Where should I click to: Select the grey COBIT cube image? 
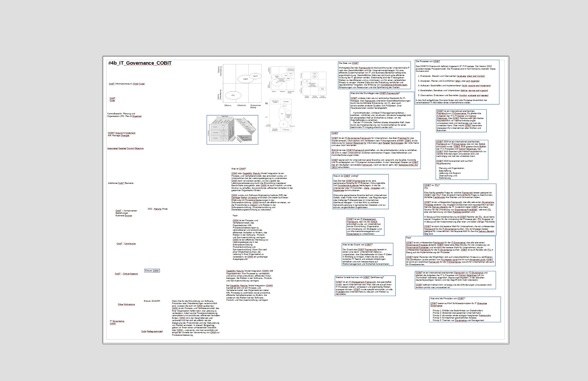(x=232, y=130)
